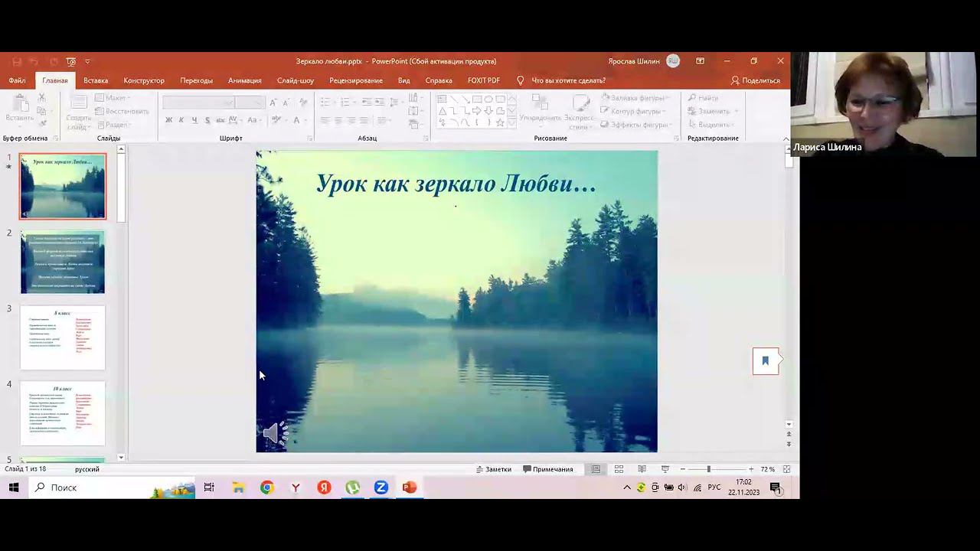
Task: Start slide show icon in status bar
Action: point(665,469)
